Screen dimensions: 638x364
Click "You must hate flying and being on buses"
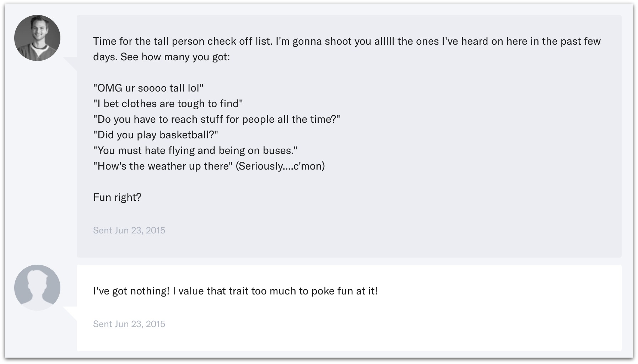[195, 150]
